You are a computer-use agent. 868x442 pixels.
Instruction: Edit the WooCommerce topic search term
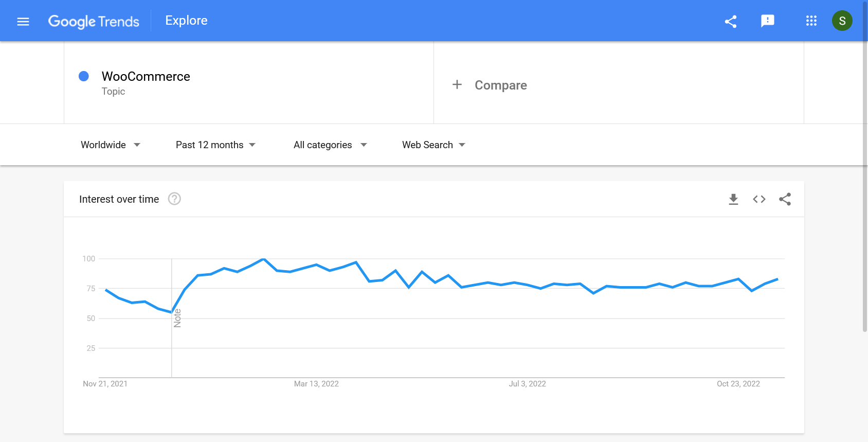[146, 77]
